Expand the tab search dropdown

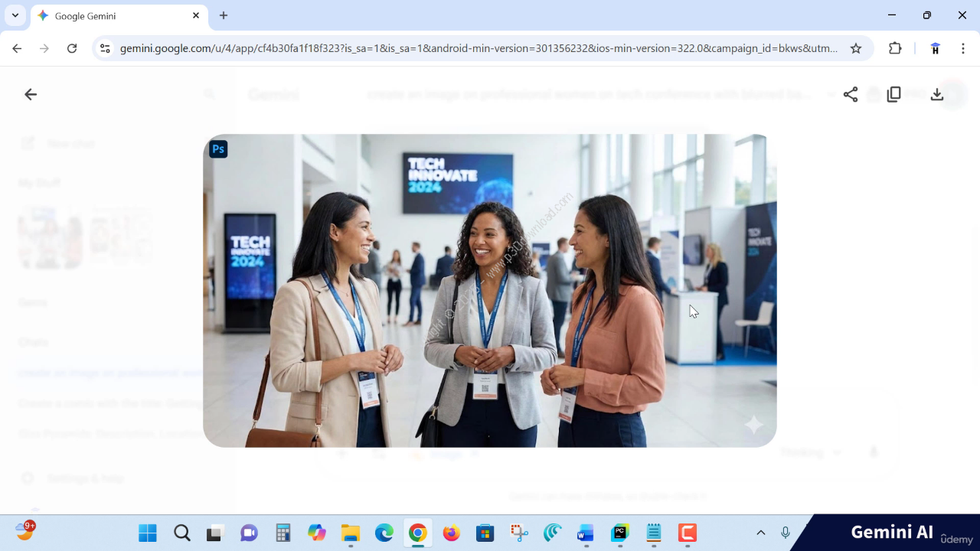click(x=15, y=15)
